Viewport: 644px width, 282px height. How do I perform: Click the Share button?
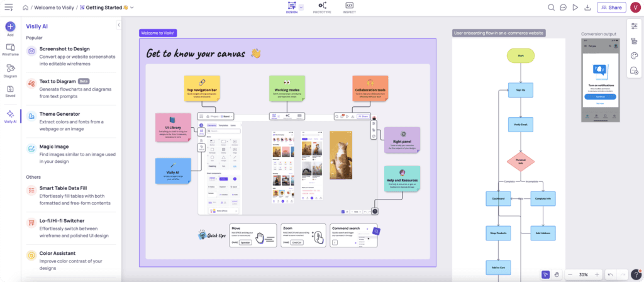tap(611, 8)
